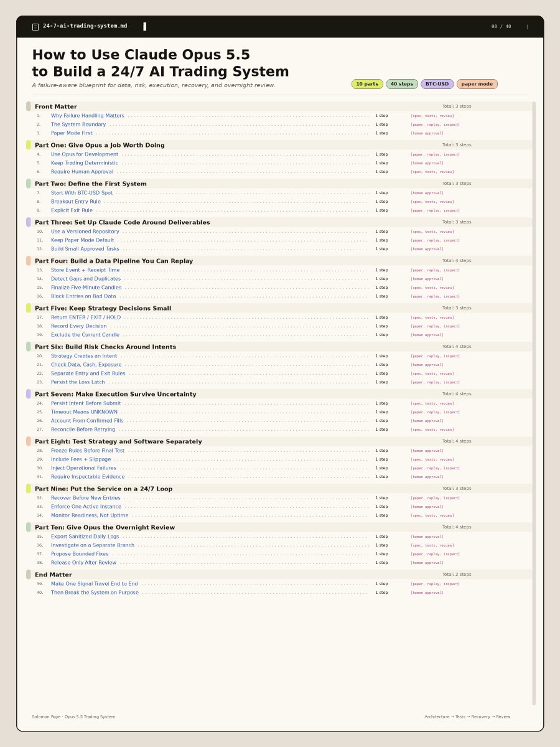The width and height of the screenshot is (560, 747).
Task: Go to "Finalize Five-Minute Candles"
Action: click(x=86, y=288)
